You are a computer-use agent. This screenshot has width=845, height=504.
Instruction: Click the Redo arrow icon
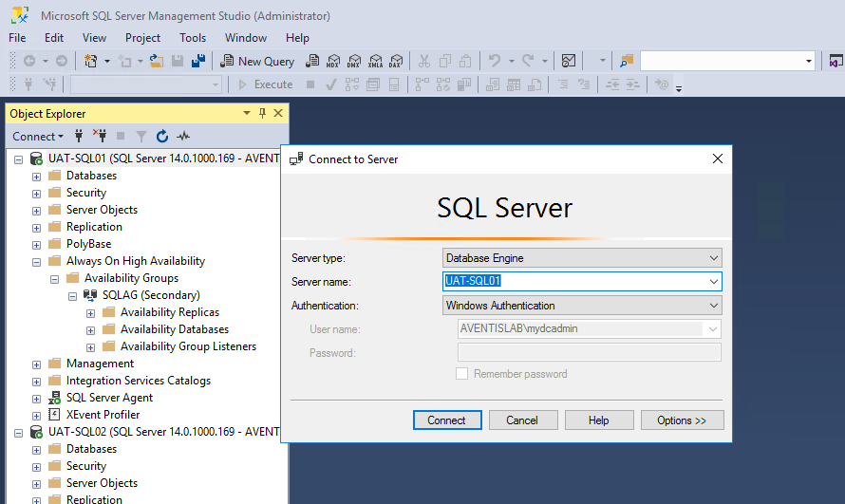[x=528, y=61]
